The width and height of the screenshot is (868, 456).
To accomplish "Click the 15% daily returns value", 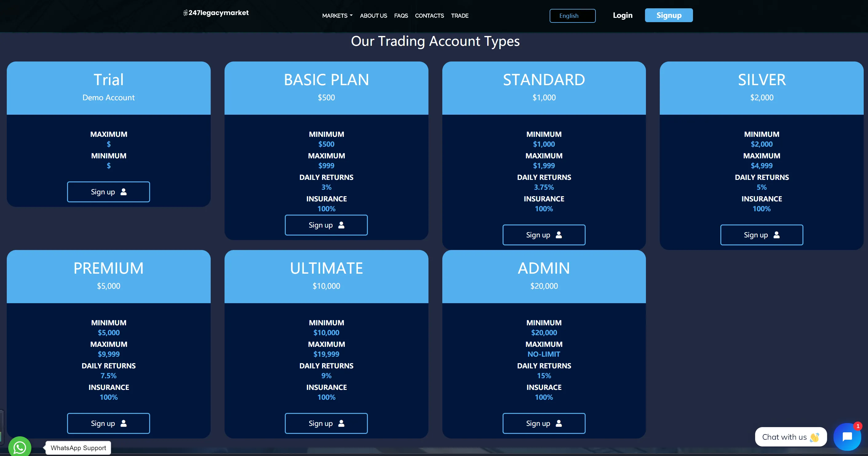I will [x=544, y=375].
